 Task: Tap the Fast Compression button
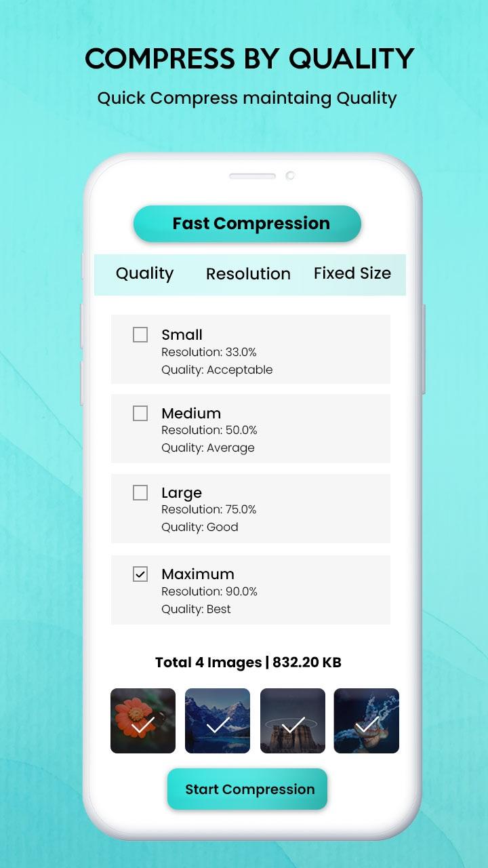pos(247,224)
